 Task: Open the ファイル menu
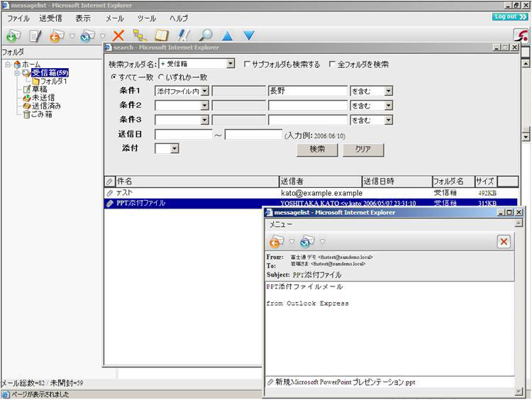point(18,18)
